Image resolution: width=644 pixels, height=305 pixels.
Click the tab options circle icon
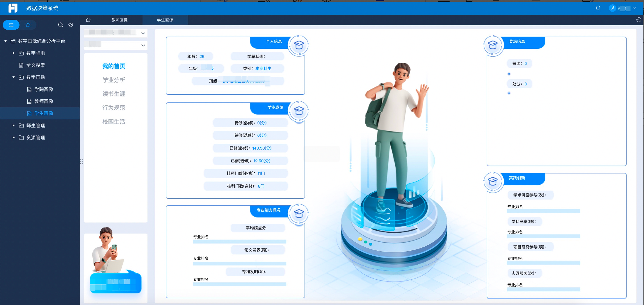click(x=638, y=20)
